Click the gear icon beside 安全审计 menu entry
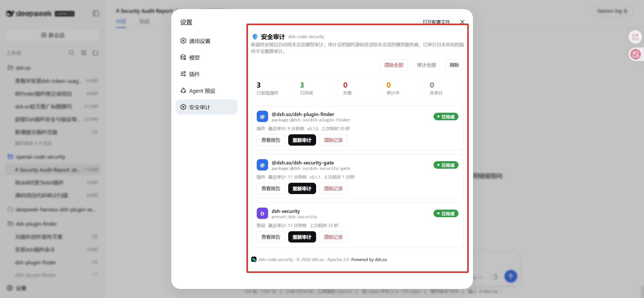Screen dimensions: 644x298 183,107
